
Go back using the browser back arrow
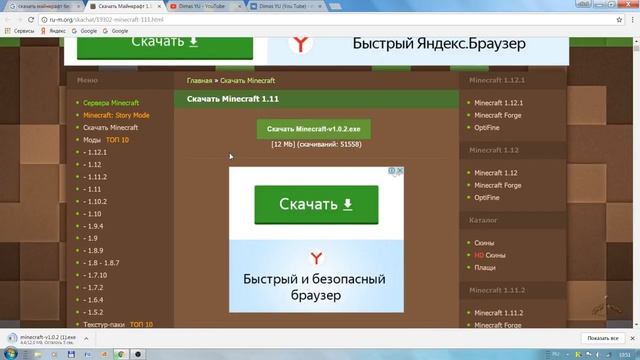point(8,20)
